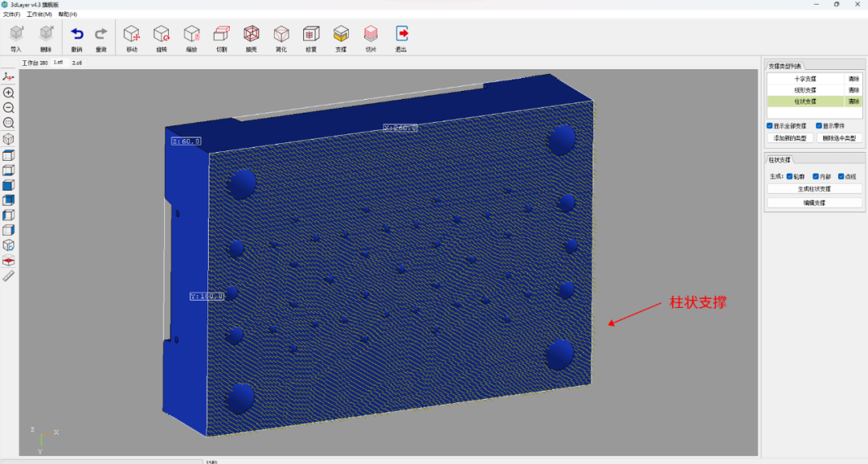Screen dimensions: 868x464
Task: Select the highlighted 柱状支撑 list row
Action: click(x=805, y=101)
